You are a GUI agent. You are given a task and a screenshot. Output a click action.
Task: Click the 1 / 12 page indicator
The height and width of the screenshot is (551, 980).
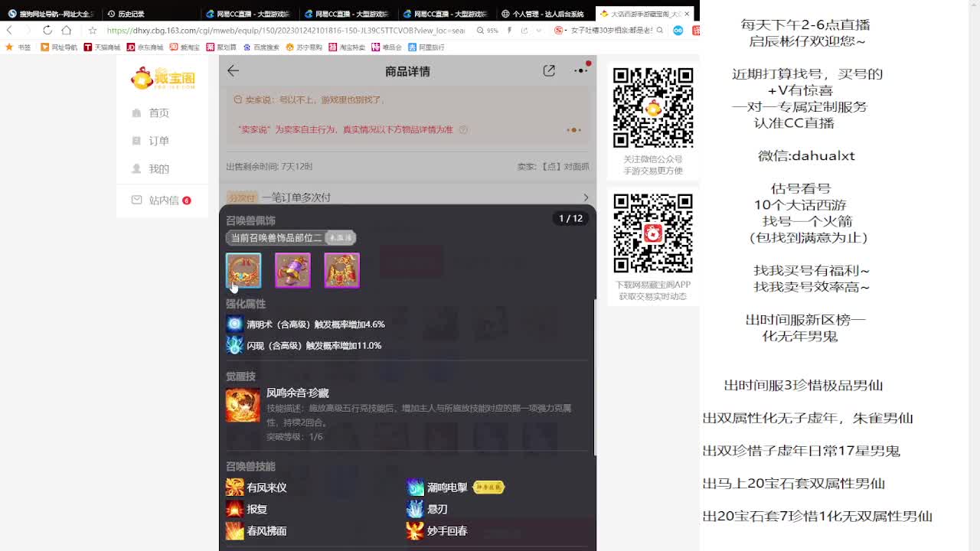[570, 219]
